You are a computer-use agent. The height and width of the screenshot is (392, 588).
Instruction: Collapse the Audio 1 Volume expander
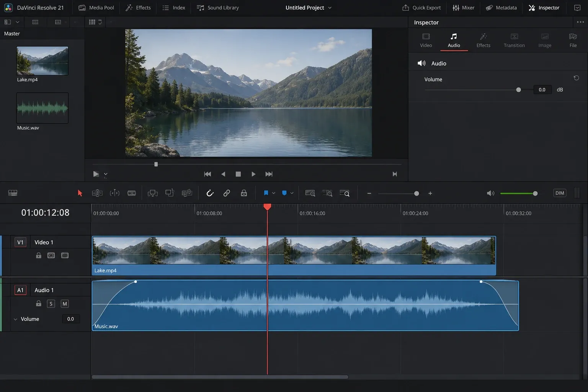tap(15, 319)
